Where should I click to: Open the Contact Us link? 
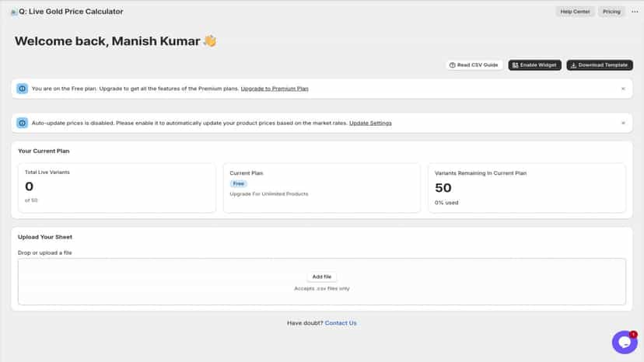pos(341,323)
